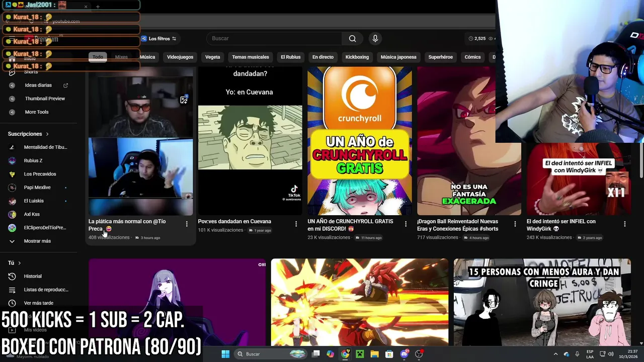Expand the Tú section chevron
The height and width of the screenshot is (362, 644).
coord(20,263)
